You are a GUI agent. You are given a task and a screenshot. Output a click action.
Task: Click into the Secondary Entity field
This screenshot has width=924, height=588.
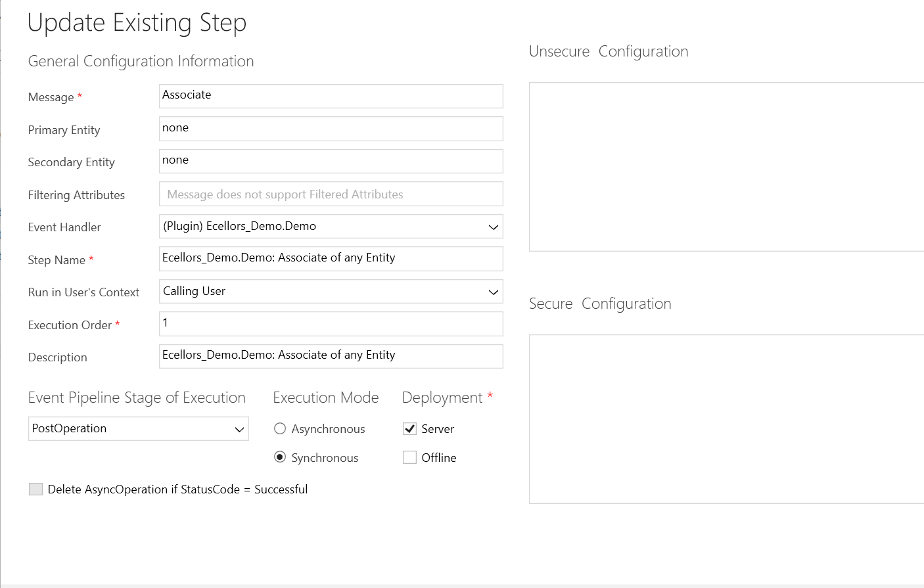331,161
